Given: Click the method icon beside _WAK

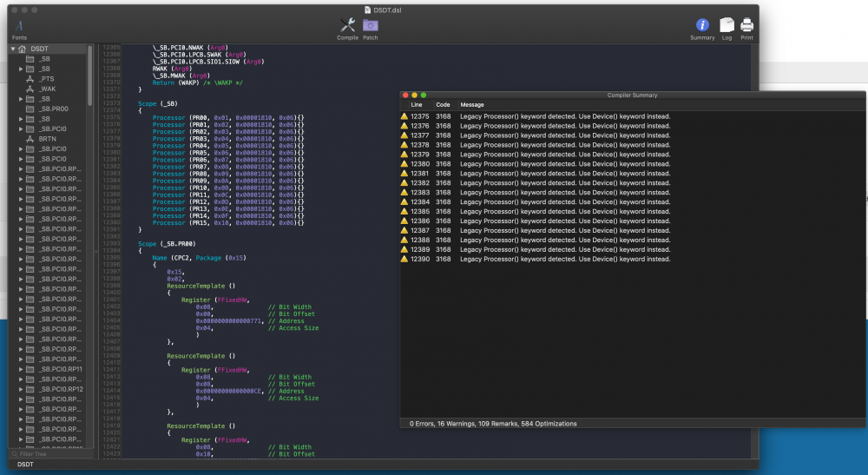Looking at the screenshot, I should tap(30, 89).
